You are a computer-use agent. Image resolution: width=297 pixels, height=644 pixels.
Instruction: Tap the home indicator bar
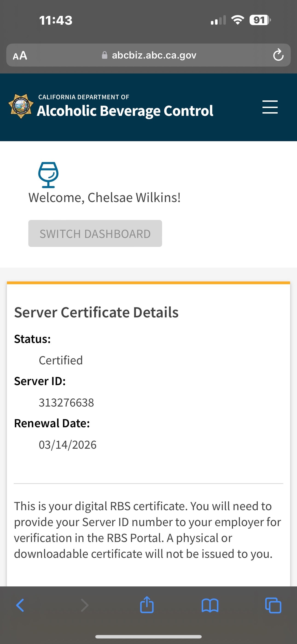(x=148, y=636)
